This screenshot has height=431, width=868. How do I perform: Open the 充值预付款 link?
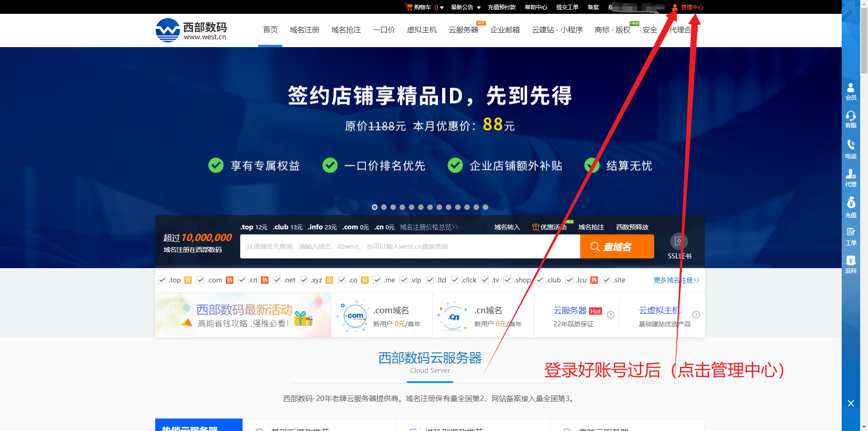coord(502,7)
